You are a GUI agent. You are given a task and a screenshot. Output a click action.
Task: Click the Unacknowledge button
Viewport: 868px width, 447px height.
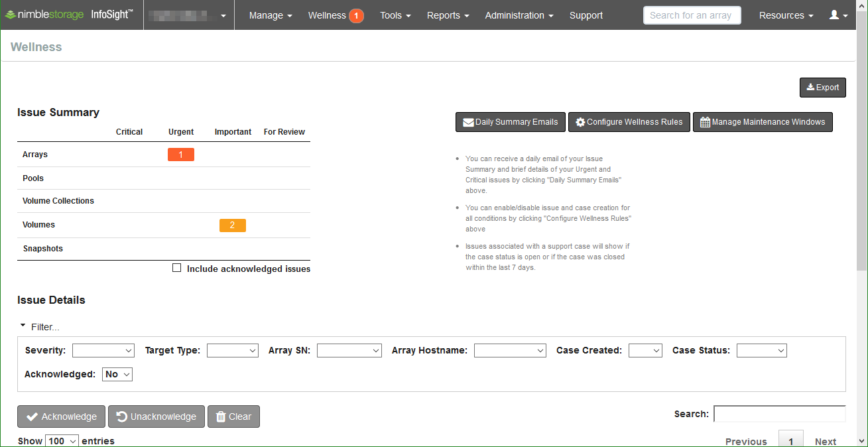[x=156, y=416]
